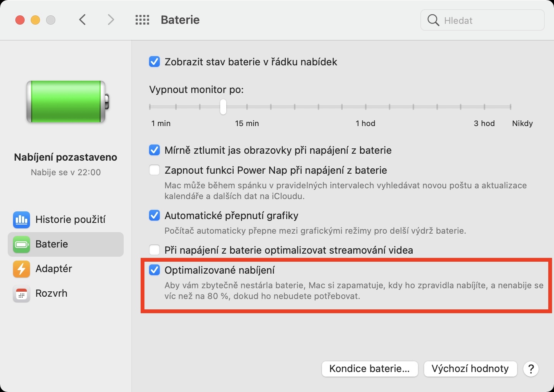Click the orange Adaptér lightning icon
Screen dimensions: 554x392
click(x=22, y=269)
